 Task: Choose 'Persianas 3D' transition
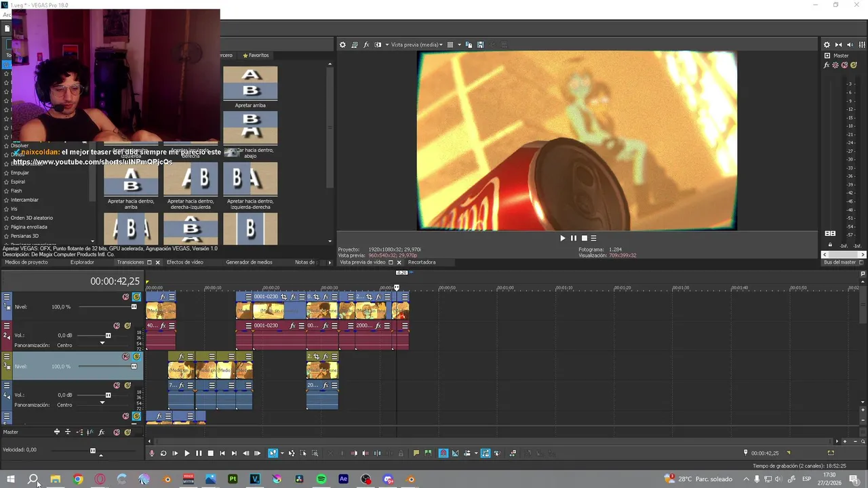click(x=24, y=236)
